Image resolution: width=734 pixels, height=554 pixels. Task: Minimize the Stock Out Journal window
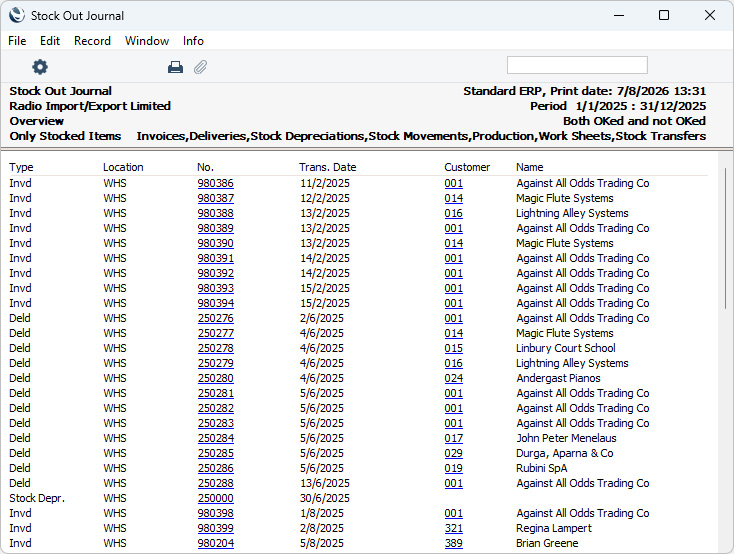(x=619, y=15)
